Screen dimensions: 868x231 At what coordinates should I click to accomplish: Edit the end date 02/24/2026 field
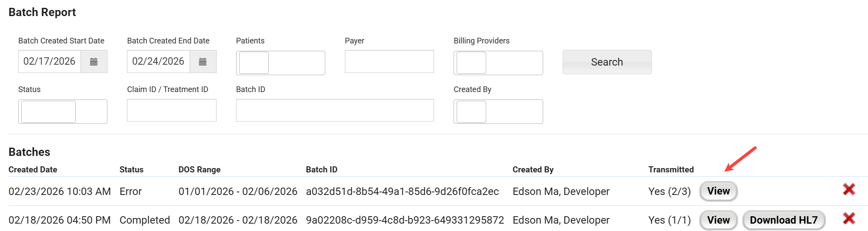point(158,62)
